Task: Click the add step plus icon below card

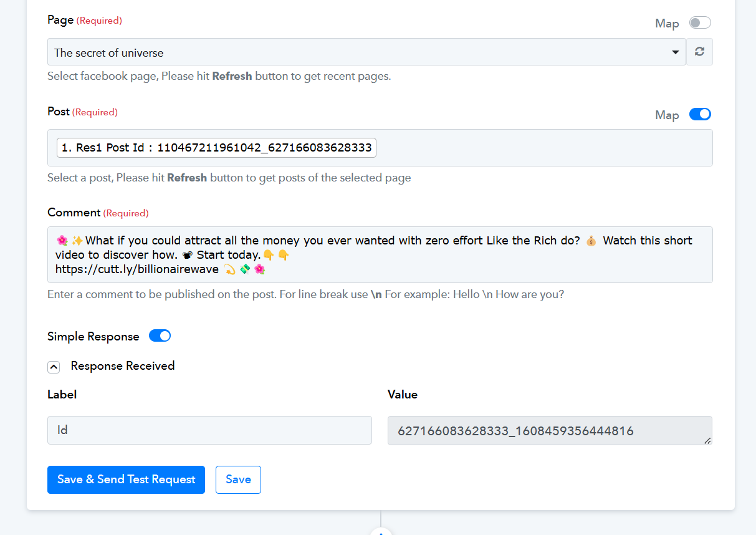Action: [381, 532]
